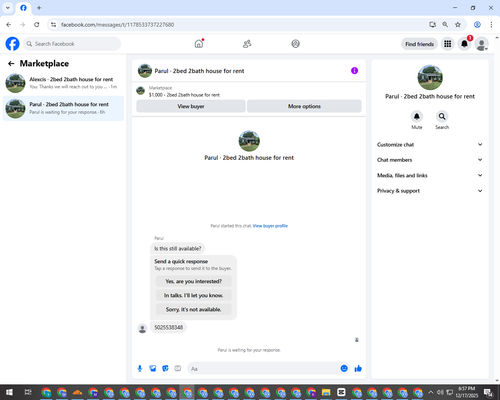Click the Find friends button
This screenshot has height=400, width=500.
click(419, 44)
